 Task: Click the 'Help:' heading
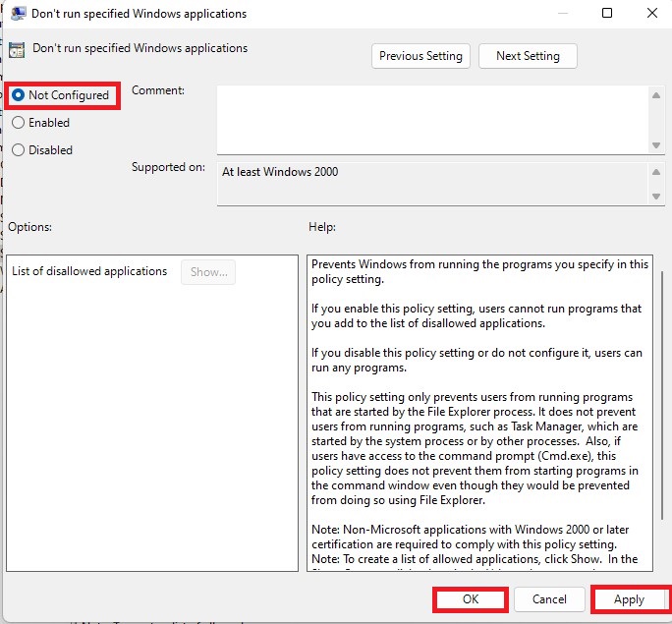coord(322,227)
